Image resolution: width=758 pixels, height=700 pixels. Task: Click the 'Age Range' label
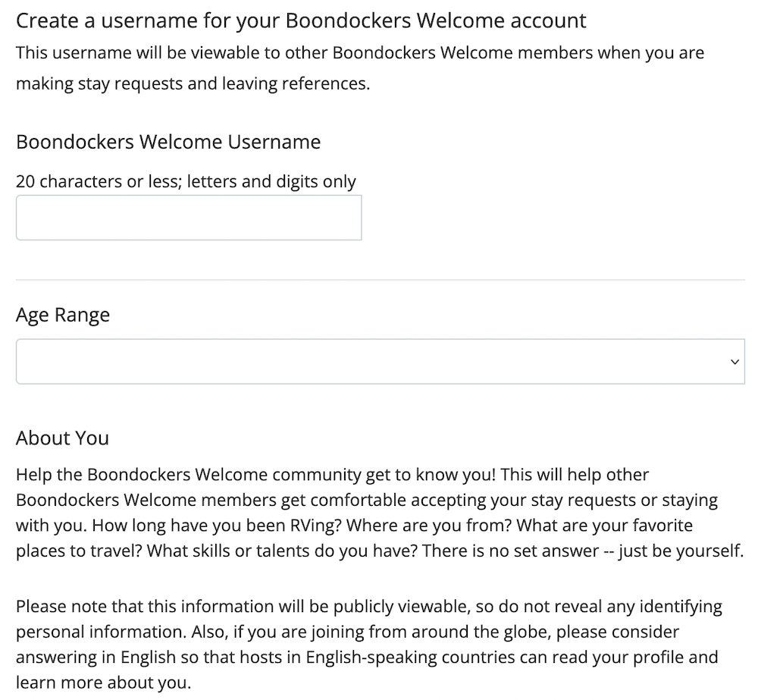click(63, 315)
